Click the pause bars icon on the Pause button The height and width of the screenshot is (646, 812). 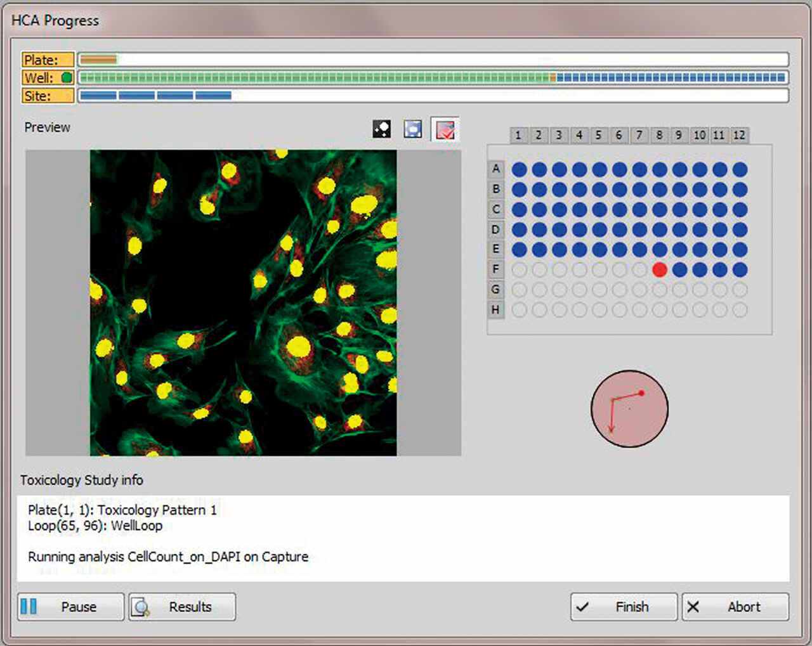coord(29,607)
